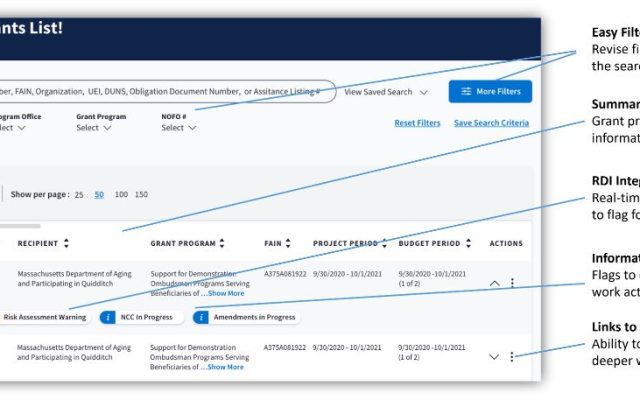
Task: Click info icon on Amendments in Progress
Action: [x=201, y=317]
